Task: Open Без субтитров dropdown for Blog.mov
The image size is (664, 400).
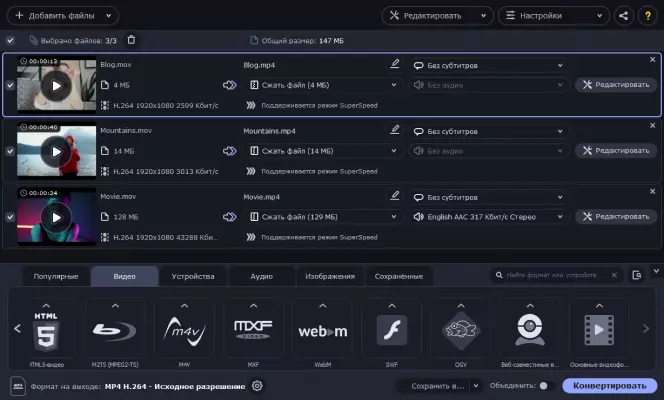Action: (x=489, y=65)
